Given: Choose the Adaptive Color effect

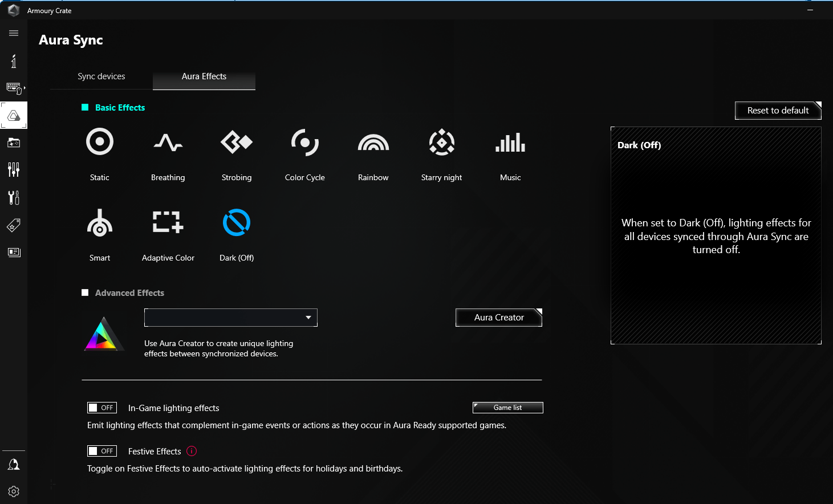Looking at the screenshot, I should click(x=168, y=222).
